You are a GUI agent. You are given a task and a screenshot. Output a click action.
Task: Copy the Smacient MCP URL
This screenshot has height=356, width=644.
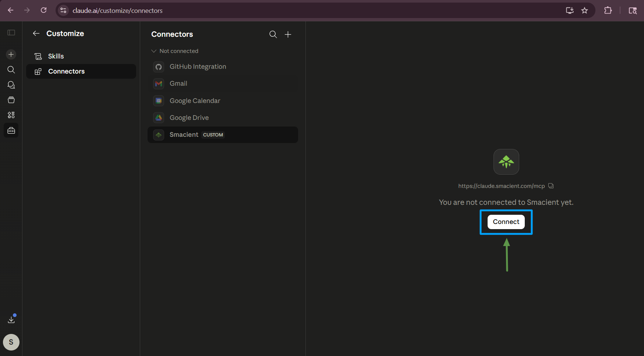pyautogui.click(x=551, y=186)
